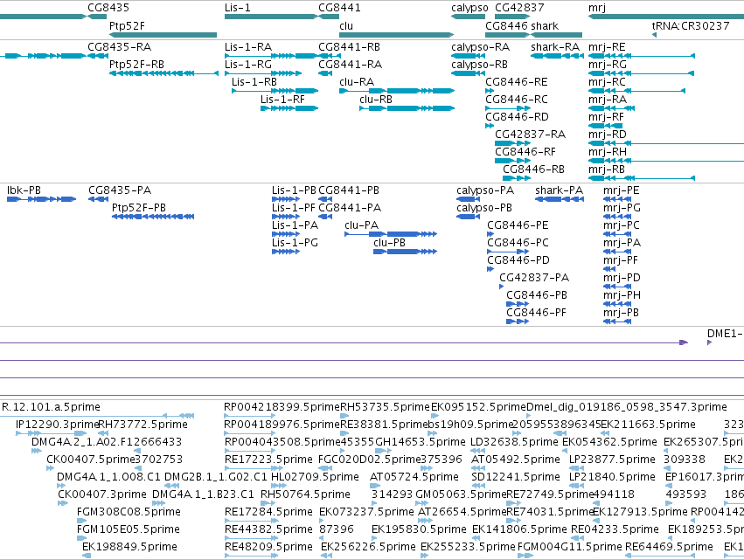This screenshot has width=744, height=560.
Task: Select the CG8446-PE protein label
Action: 518,225
